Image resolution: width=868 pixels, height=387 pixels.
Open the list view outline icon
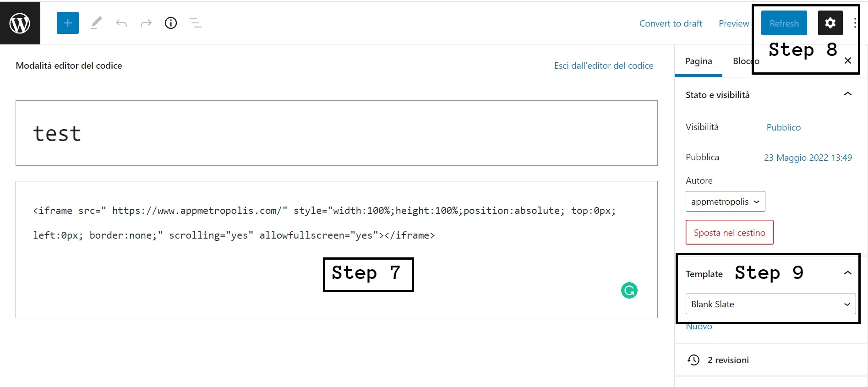(196, 23)
